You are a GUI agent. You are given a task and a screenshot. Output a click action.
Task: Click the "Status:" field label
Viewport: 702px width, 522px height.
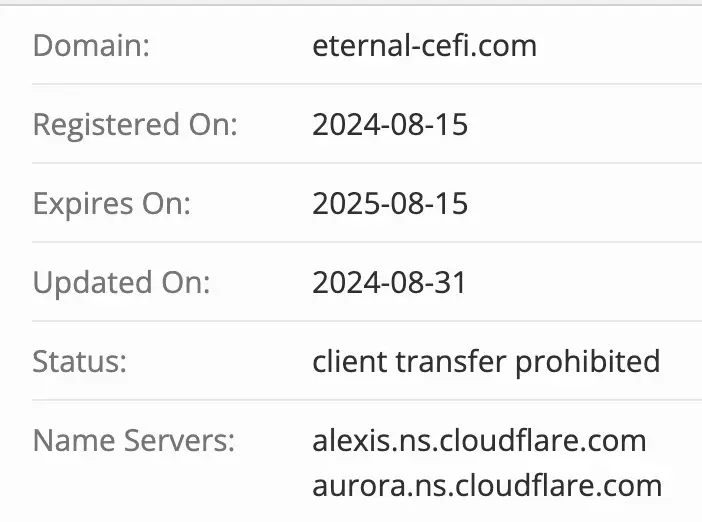80,361
